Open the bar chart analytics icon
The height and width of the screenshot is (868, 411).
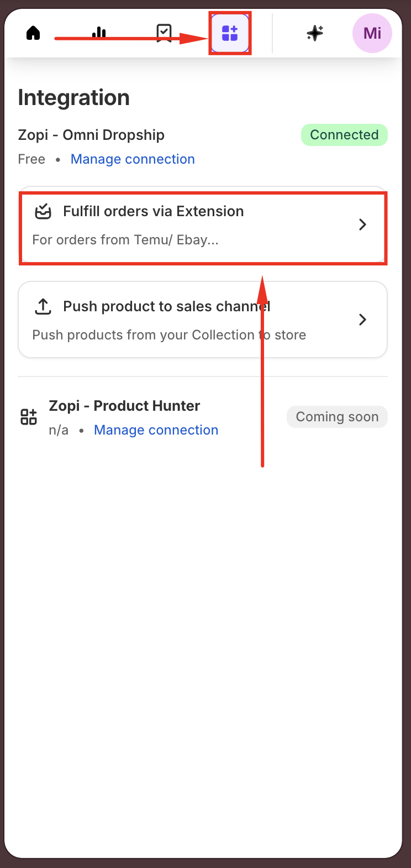[x=99, y=33]
